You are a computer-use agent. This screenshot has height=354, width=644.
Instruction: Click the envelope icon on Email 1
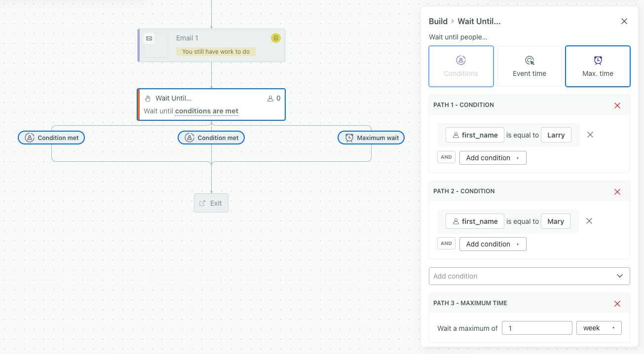tap(149, 38)
